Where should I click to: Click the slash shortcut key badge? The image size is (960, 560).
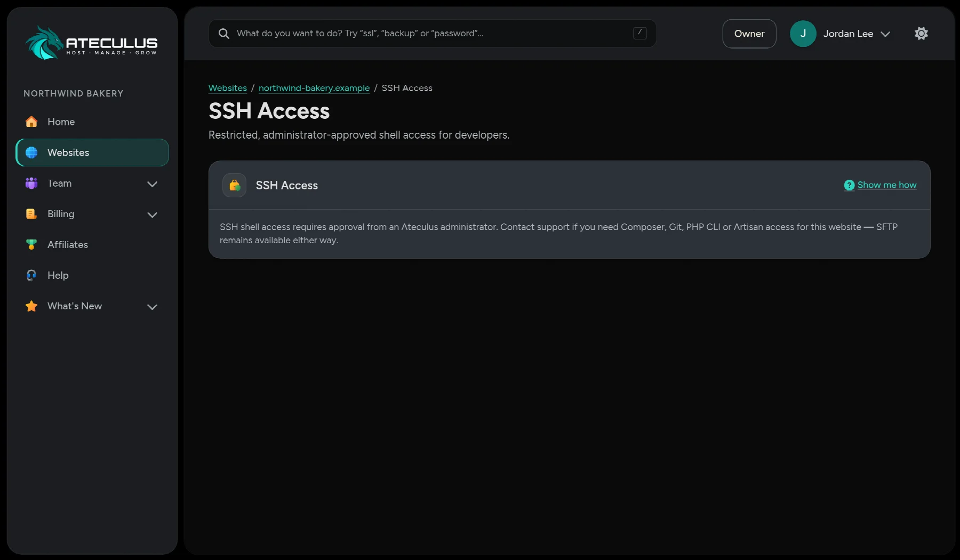639,33
